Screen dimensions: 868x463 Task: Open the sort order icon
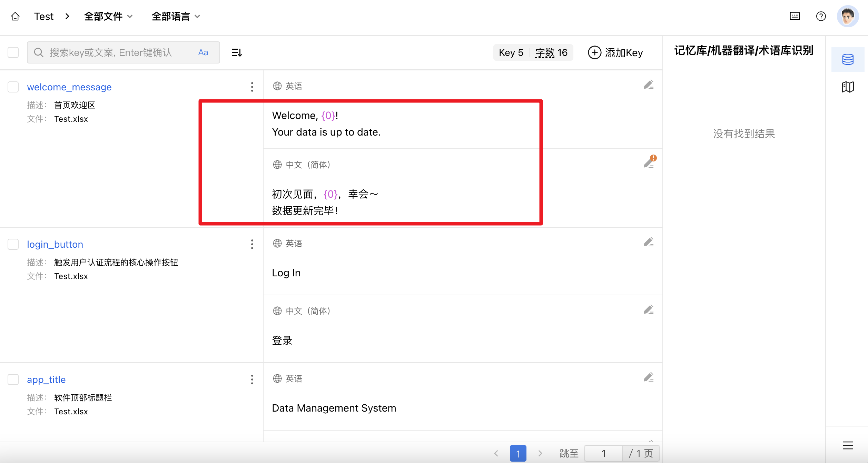click(237, 52)
